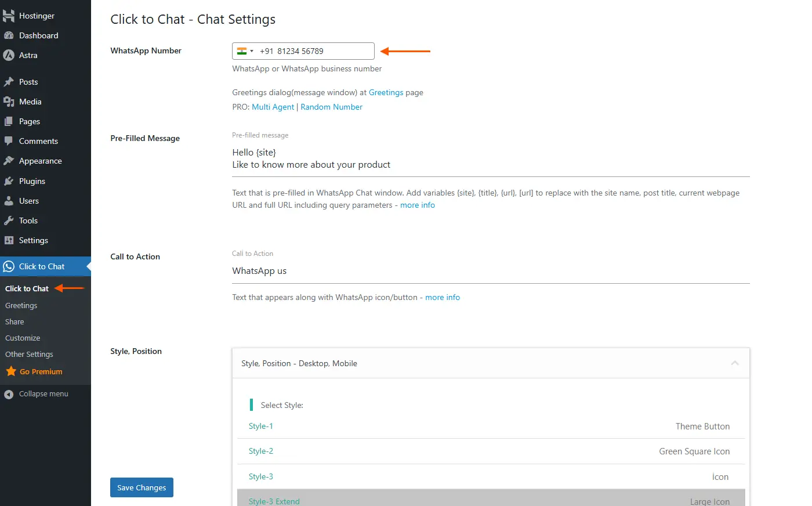Select Style-1 Theme Button option
Screen dimensions: 812x506
tap(491, 426)
